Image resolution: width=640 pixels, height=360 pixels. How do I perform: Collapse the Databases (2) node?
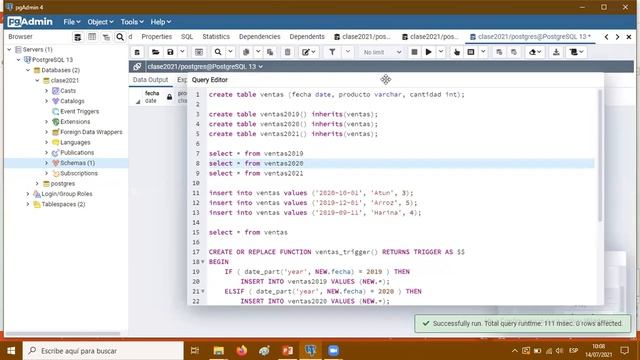click(x=28, y=70)
